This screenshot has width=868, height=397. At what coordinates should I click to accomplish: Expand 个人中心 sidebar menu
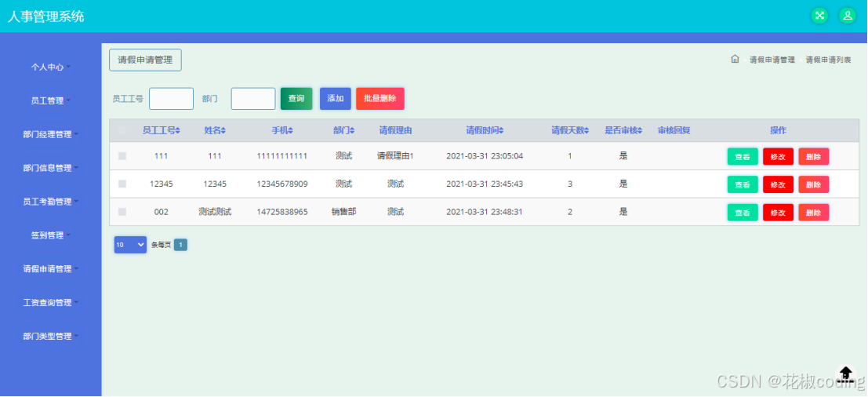tap(50, 67)
